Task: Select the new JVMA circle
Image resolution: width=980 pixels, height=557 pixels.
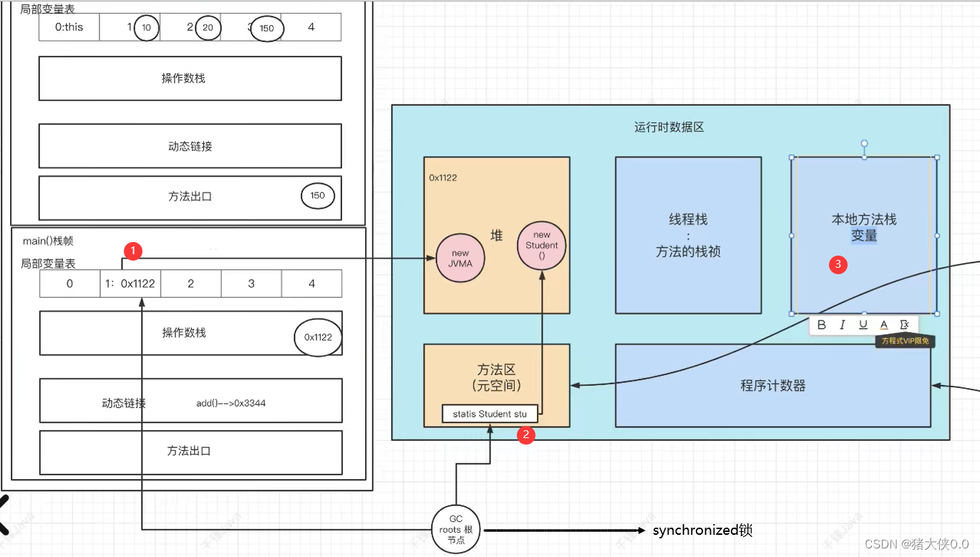Action: pos(460,258)
